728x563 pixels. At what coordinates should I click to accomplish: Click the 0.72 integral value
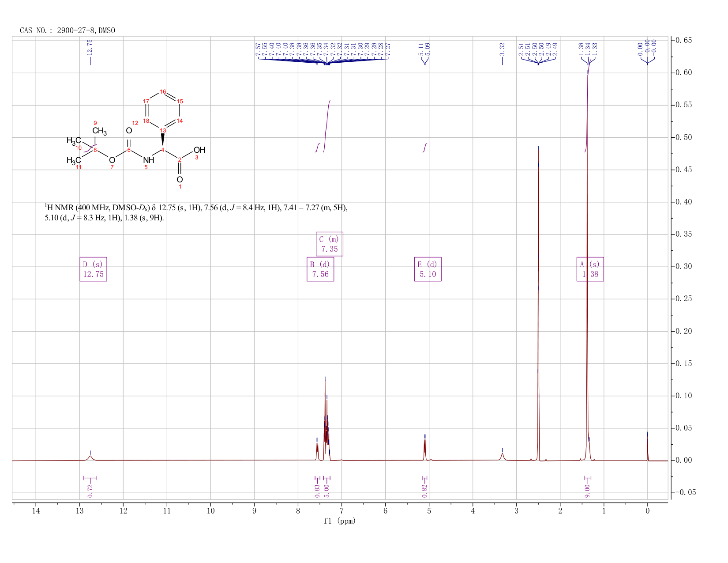click(x=90, y=491)
